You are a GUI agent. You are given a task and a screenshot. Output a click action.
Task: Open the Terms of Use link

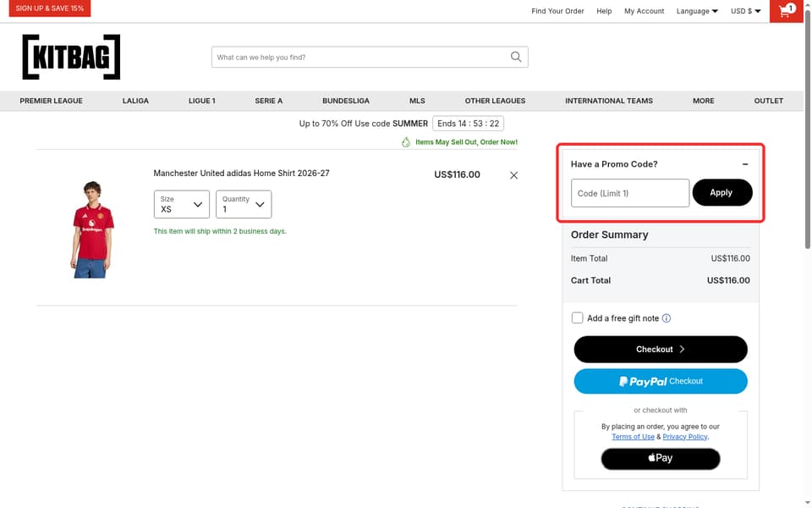[633, 437]
